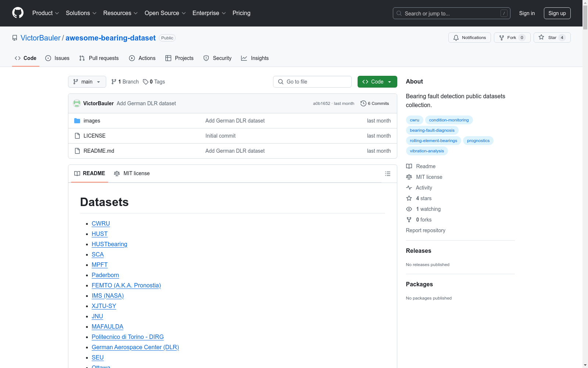Open the Releases section heading link
The width and height of the screenshot is (588, 368).
tap(419, 251)
